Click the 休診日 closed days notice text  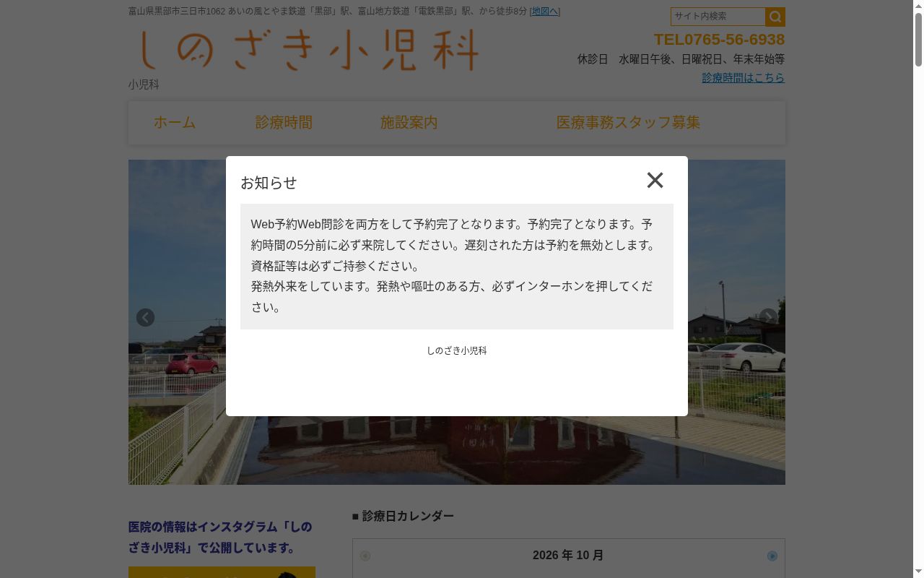[x=681, y=59]
